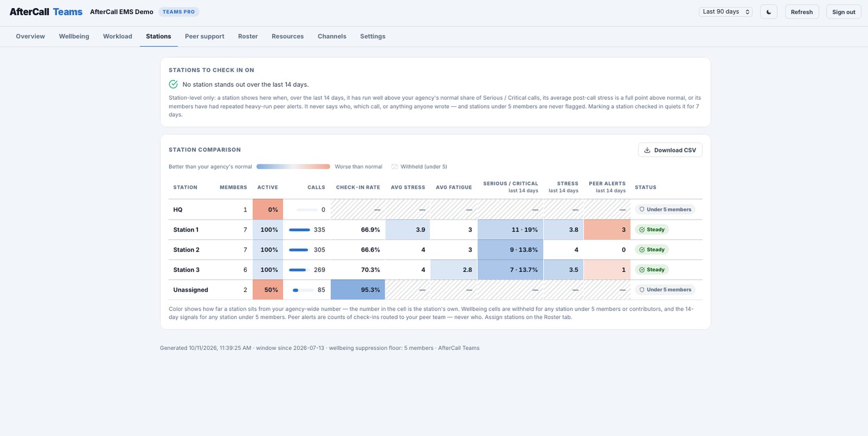Click the Withheld hatched legend icon
Image resolution: width=868 pixels, height=436 pixels.
[394, 166]
